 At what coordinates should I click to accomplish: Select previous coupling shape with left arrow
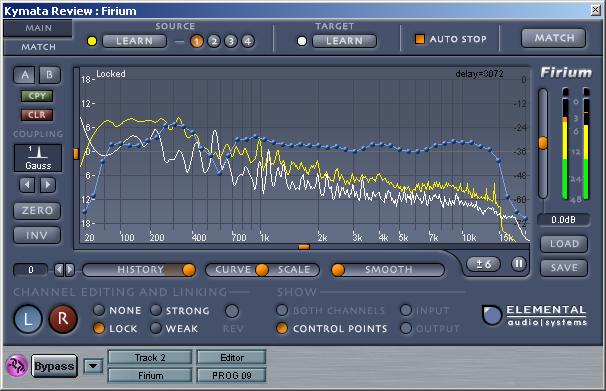[x=27, y=185]
